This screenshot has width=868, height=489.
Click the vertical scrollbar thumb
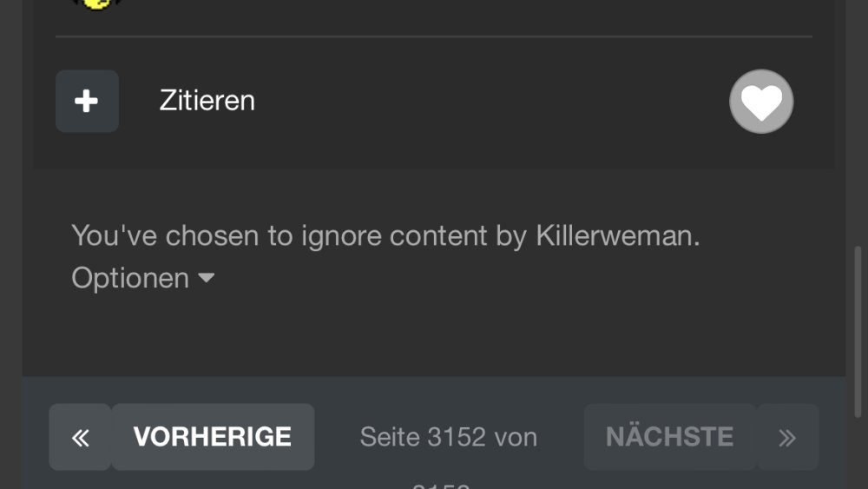858,331
